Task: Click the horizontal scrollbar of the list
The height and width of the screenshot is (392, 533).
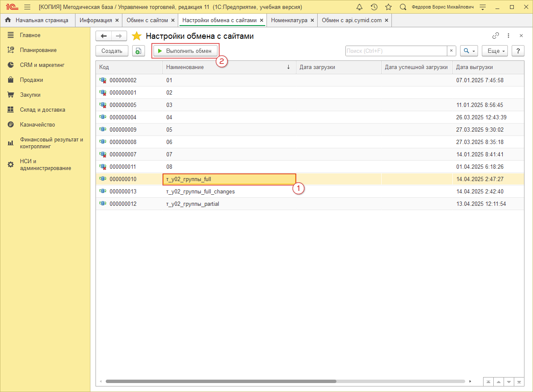Action: 221,381
